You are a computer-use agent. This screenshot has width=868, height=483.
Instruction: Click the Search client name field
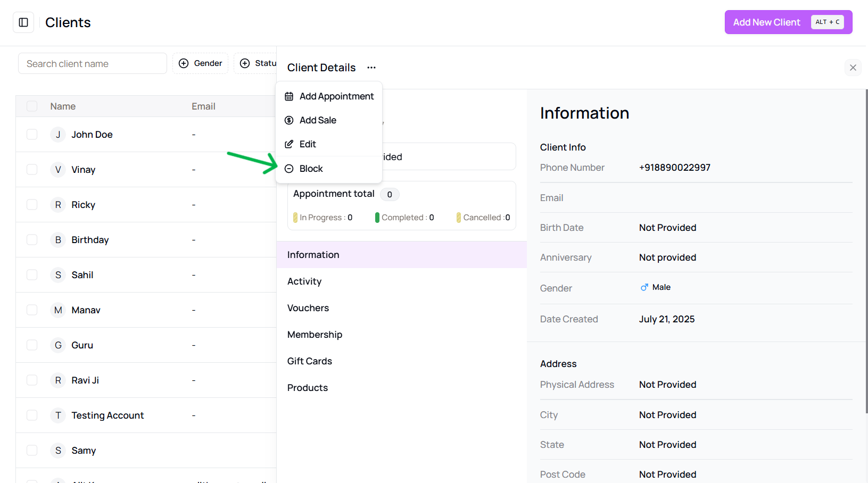point(93,64)
